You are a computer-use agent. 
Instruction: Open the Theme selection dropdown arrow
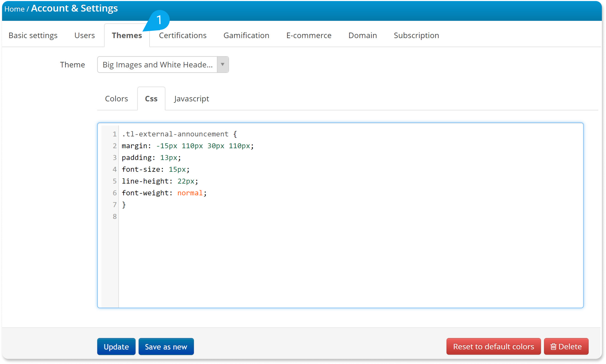tap(222, 65)
